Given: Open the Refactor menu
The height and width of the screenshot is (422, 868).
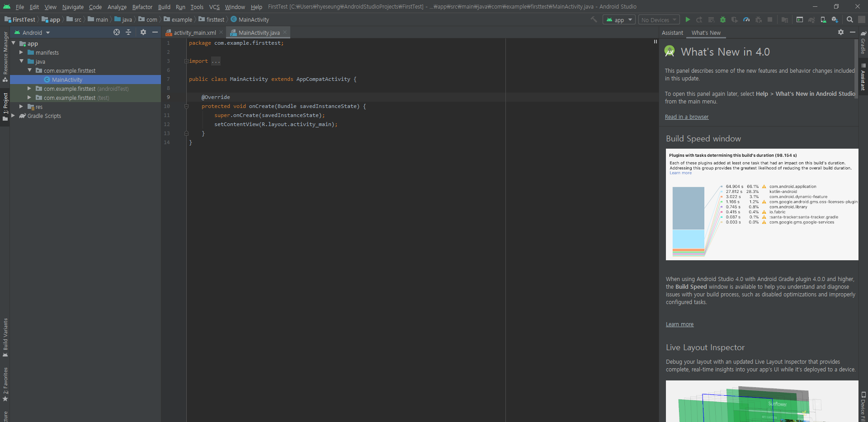Looking at the screenshot, I should click(x=142, y=7).
